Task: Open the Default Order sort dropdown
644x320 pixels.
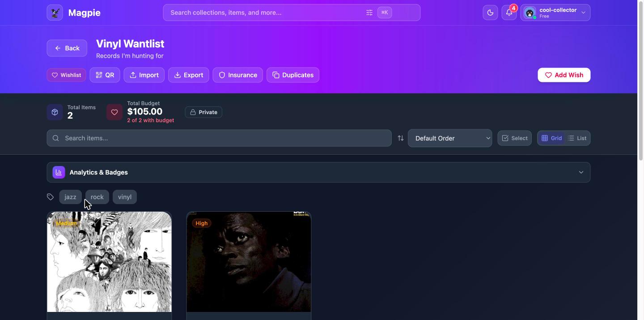Action: tap(450, 138)
